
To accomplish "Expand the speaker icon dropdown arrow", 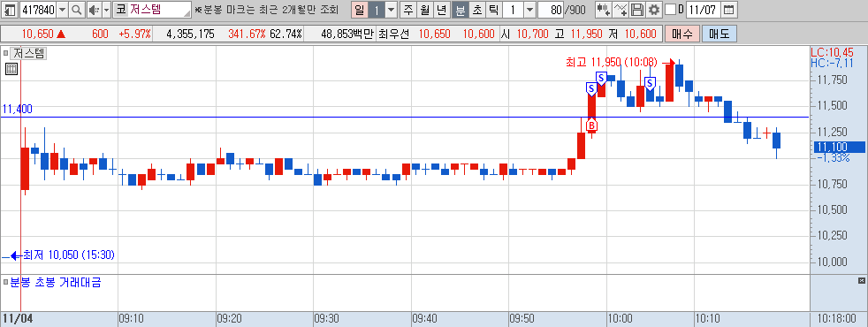I will tap(106, 10).
